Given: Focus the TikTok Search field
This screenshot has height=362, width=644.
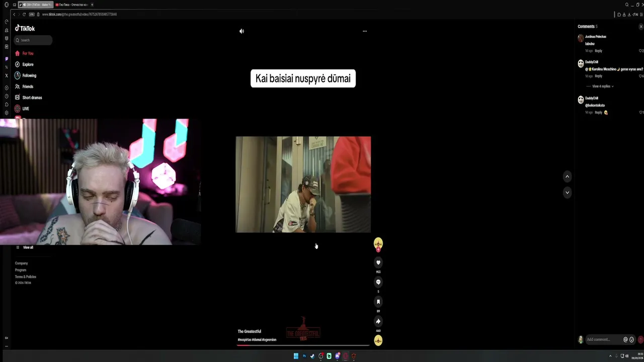Looking at the screenshot, I should point(33,40).
